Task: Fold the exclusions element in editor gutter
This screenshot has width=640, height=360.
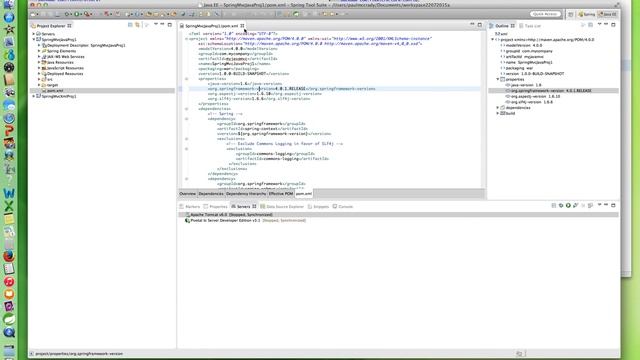Action: point(187,139)
